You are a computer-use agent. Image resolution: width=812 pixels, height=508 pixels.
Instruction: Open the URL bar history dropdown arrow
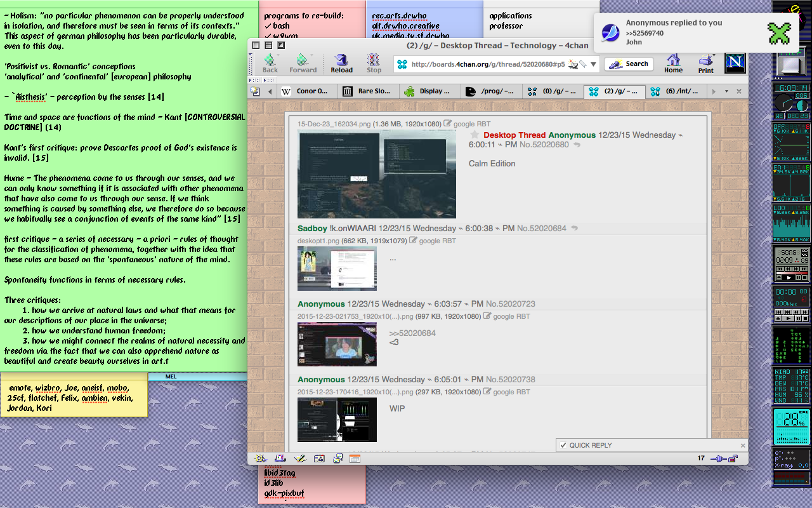click(594, 64)
